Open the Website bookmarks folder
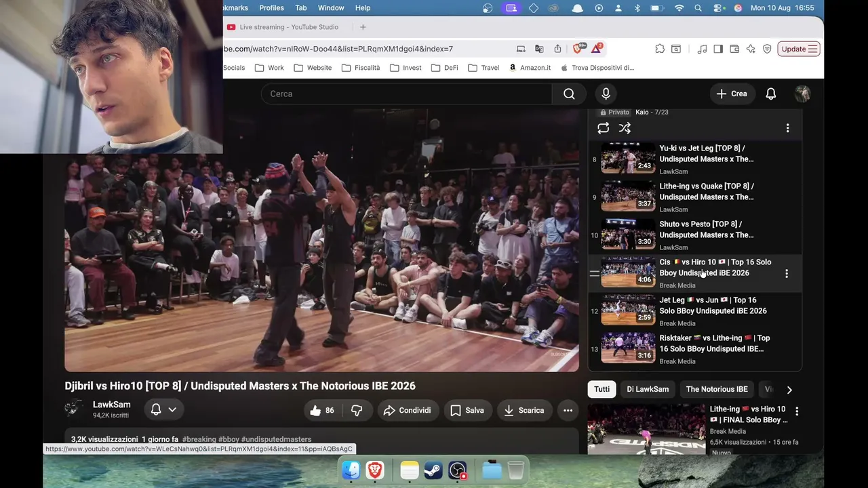 coord(313,68)
